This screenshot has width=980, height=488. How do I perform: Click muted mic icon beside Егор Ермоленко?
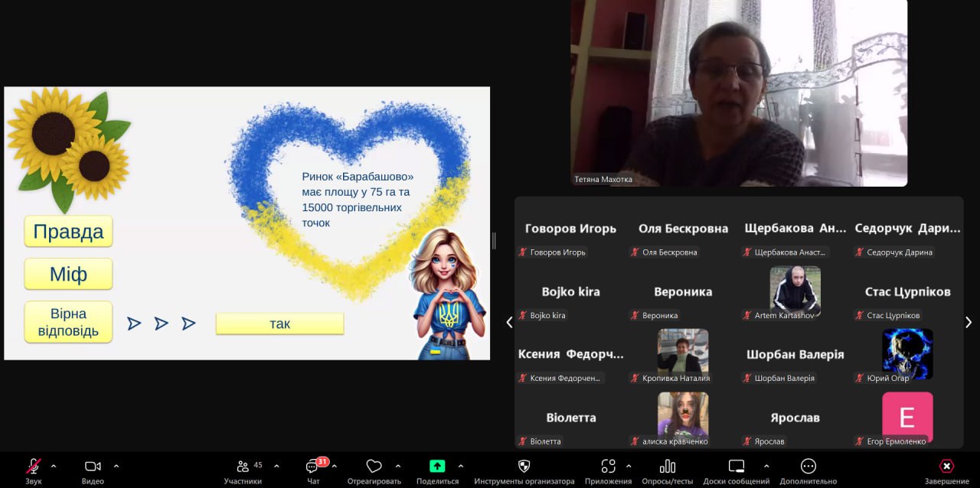pos(859,441)
